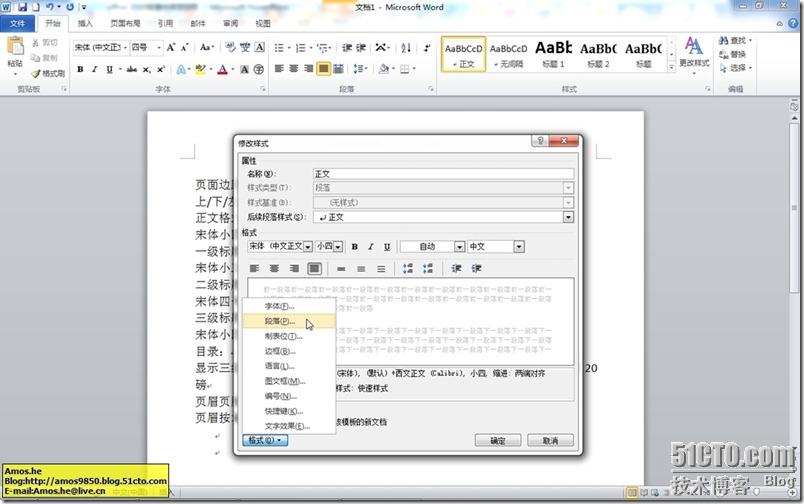This screenshot has width=804, height=504.
Task: Click the 确定 (OK) button
Action: (498, 440)
